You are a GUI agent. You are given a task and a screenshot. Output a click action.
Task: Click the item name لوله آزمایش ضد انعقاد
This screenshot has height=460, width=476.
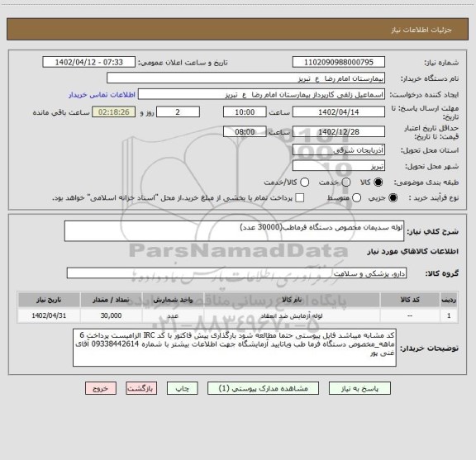click(x=292, y=315)
